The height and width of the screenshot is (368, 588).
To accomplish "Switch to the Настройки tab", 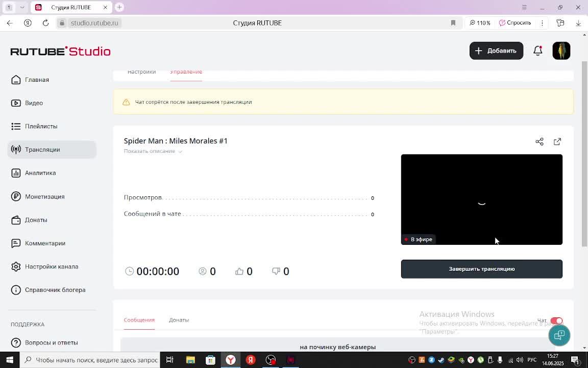I will point(141,72).
